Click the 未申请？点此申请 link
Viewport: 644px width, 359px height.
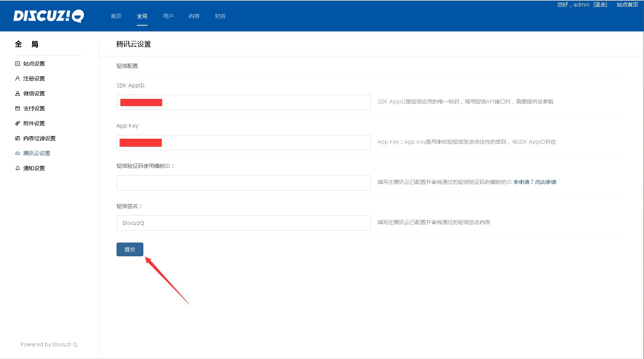click(534, 182)
